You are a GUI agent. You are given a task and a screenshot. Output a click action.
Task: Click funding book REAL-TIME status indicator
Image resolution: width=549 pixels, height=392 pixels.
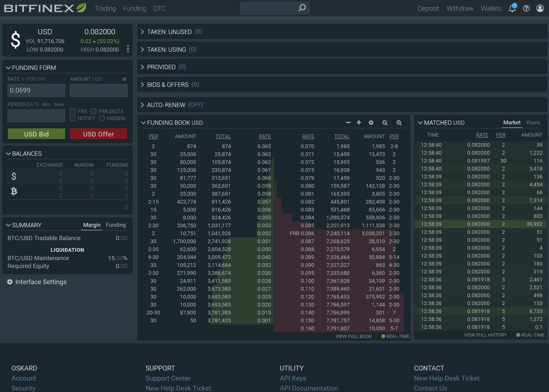pos(395,336)
